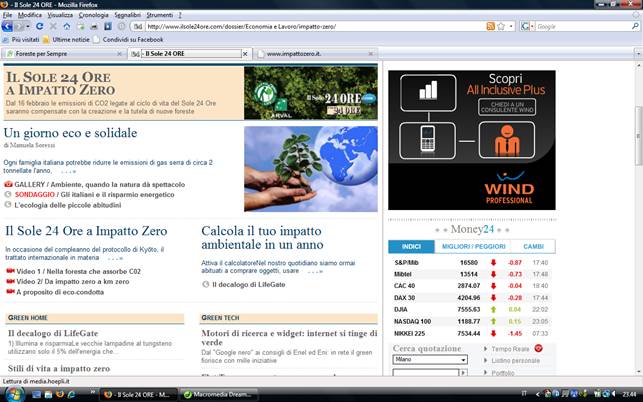Click the red icon beside Tempo Reale
Image resolution: width=643 pixels, height=402 pixels.
click(x=538, y=348)
